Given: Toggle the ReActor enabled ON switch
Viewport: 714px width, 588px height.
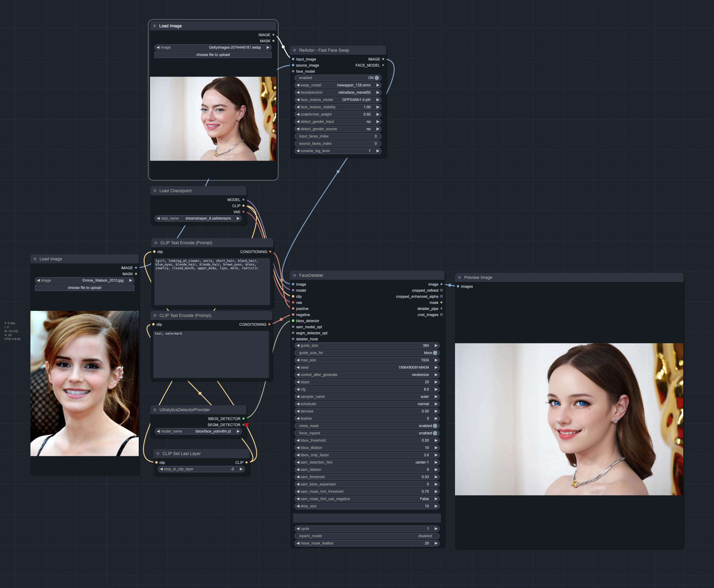Looking at the screenshot, I should (x=376, y=78).
